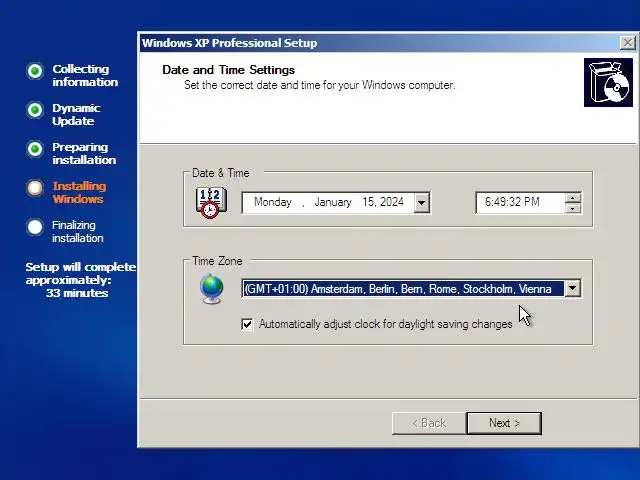Screen dimensions: 640x480
Task: Click the Next > button
Action: pyautogui.click(x=504, y=423)
